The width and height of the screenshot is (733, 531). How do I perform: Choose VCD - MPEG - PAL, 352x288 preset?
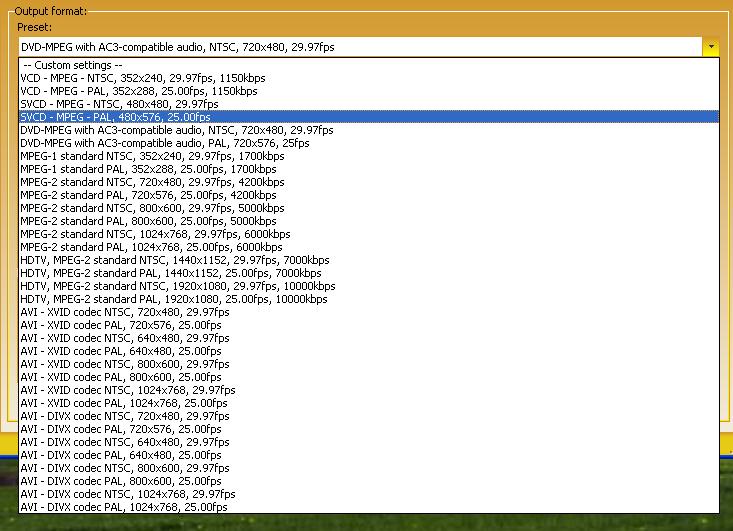[369, 91]
